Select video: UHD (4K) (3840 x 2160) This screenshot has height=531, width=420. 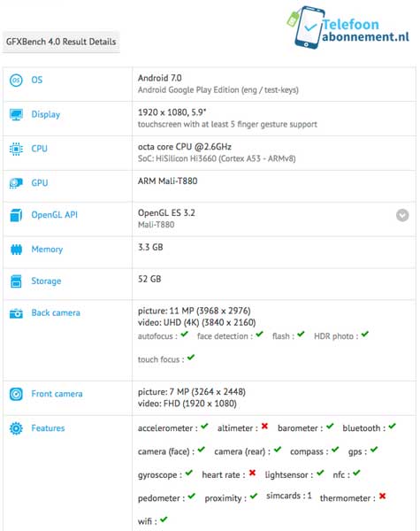pos(196,322)
